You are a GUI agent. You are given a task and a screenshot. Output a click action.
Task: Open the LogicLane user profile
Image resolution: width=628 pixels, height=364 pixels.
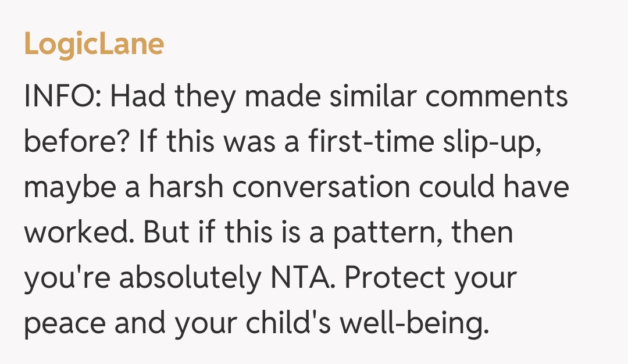click(94, 45)
